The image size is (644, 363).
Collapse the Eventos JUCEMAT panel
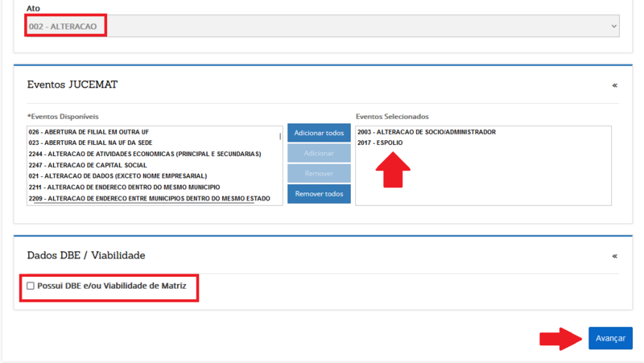coord(614,85)
